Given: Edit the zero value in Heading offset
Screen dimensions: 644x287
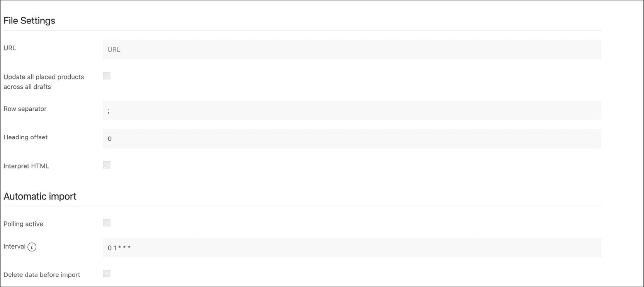Looking at the screenshot, I should tap(352, 138).
